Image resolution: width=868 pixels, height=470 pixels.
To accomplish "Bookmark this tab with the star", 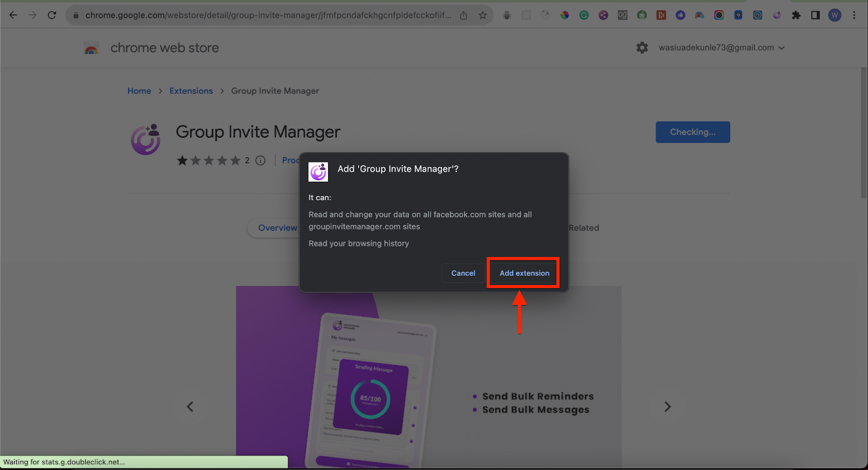I will pos(483,15).
